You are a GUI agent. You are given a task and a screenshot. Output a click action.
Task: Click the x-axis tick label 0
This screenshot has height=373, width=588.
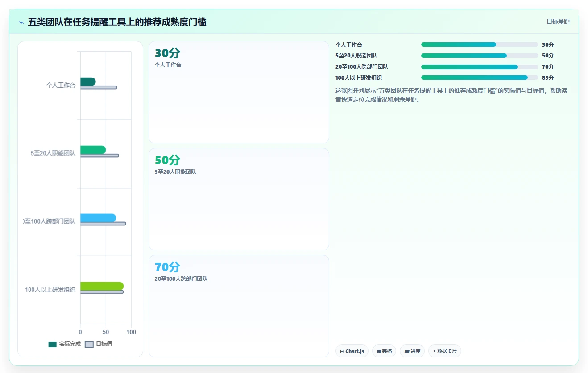(80, 332)
